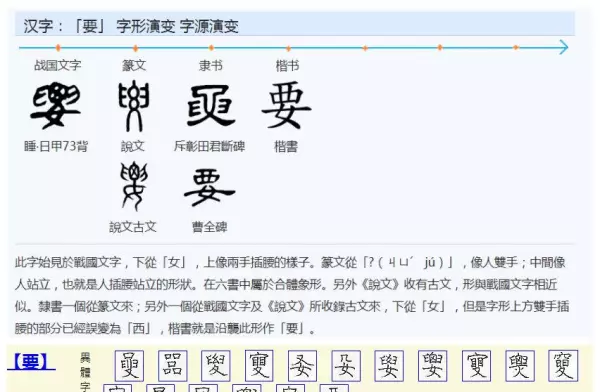600x392 pixels.
Task: Click the 說文古文 source caption
Action: click(133, 227)
